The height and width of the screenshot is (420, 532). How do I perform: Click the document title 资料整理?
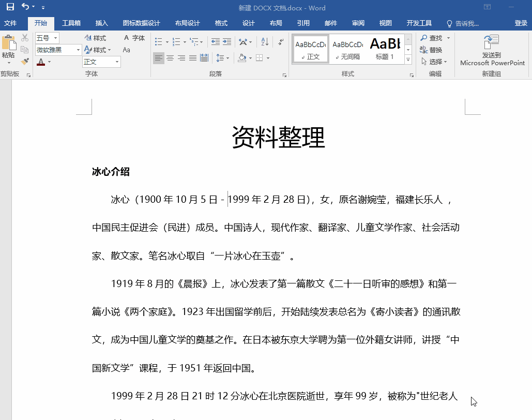pyautogui.click(x=278, y=137)
